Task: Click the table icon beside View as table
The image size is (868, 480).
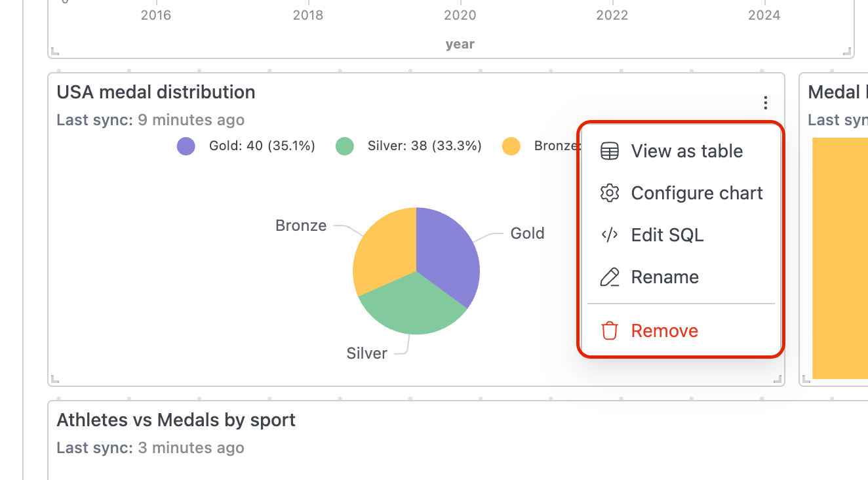Action: point(610,151)
